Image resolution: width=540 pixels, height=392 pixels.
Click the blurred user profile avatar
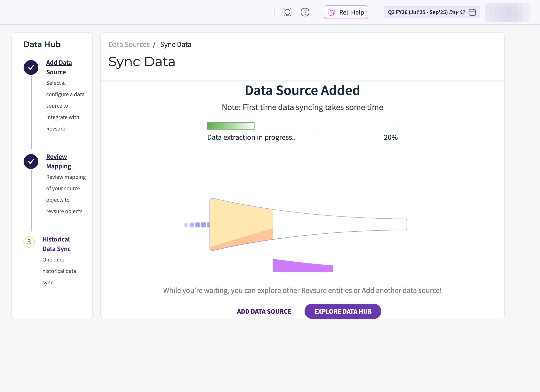(x=507, y=12)
